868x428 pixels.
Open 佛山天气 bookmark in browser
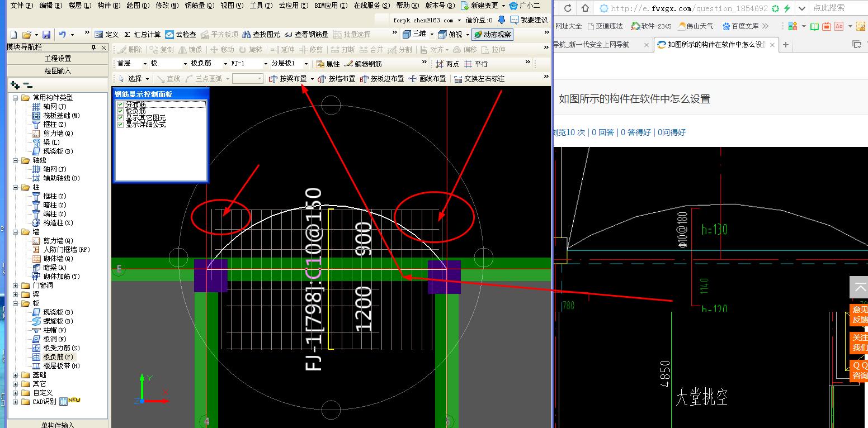tap(695, 26)
